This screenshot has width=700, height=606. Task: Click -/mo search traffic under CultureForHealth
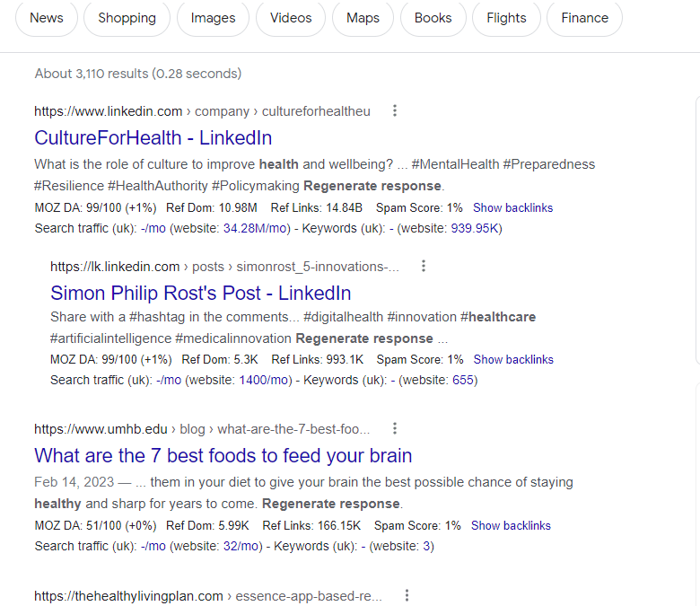(x=153, y=228)
